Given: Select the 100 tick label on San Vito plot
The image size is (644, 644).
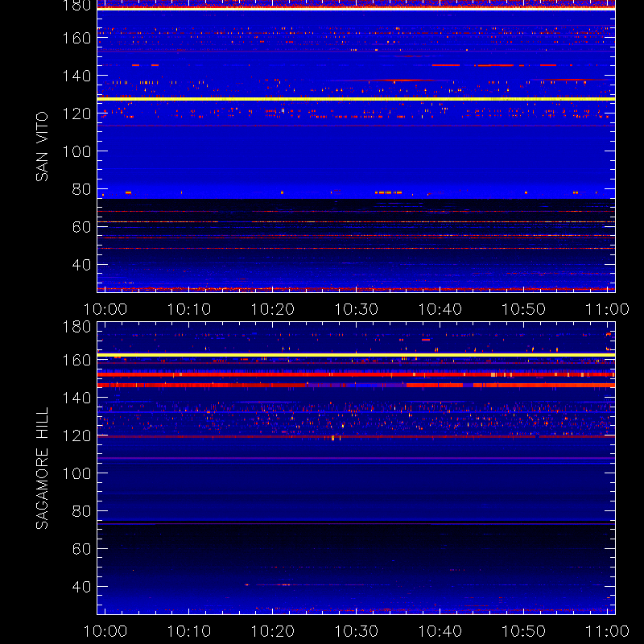Looking at the screenshot, I should [x=76, y=151].
